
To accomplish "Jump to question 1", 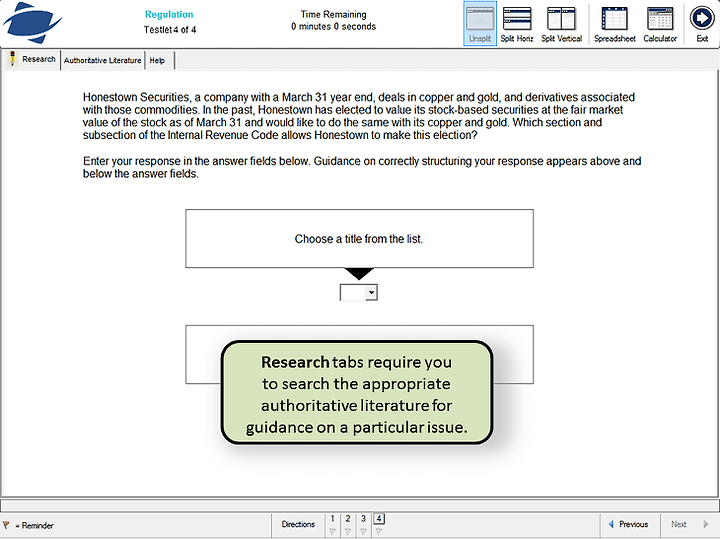I will (332, 519).
